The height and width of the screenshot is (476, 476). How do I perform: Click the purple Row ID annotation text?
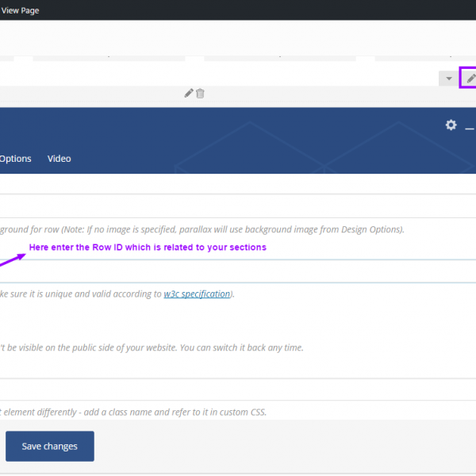(x=148, y=248)
